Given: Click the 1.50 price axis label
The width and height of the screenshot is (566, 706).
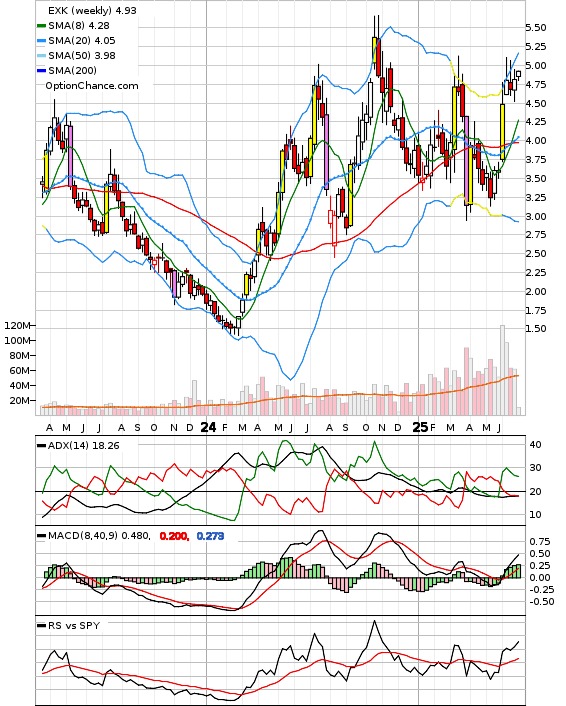Looking at the screenshot, I should point(536,328).
